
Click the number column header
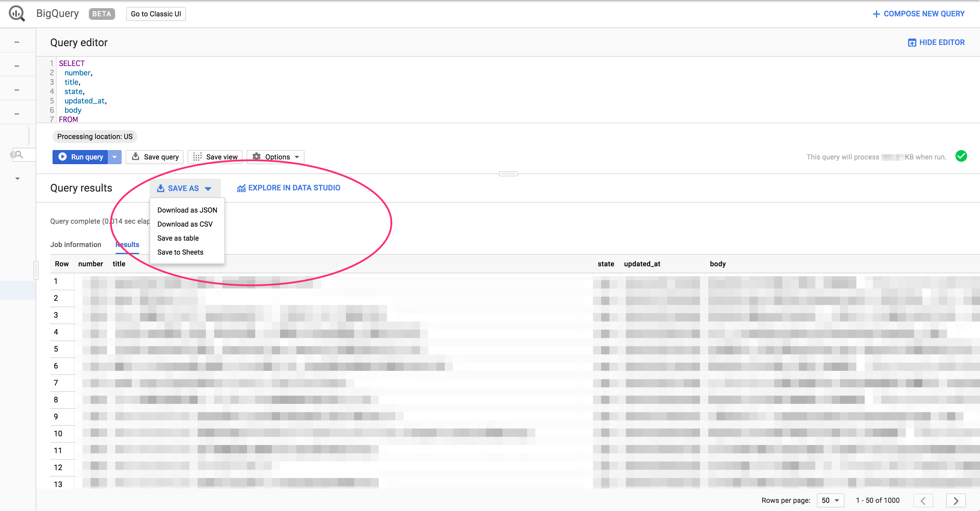tap(91, 264)
